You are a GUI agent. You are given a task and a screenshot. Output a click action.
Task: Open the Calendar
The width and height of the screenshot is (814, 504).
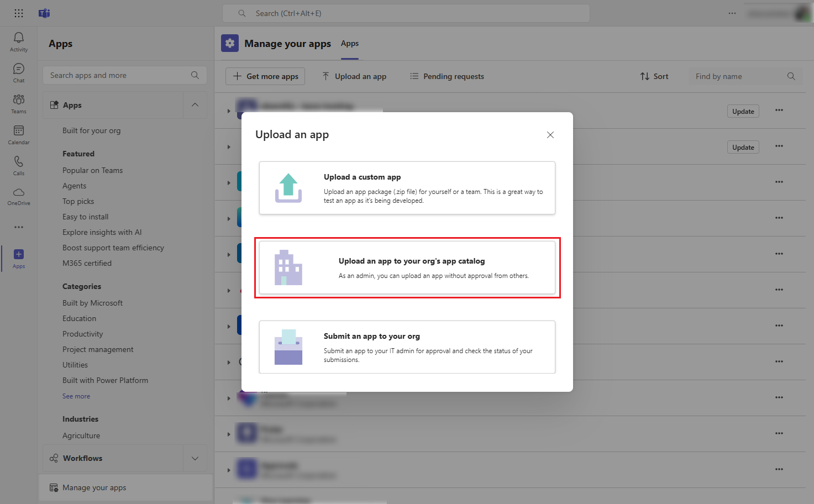18,134
